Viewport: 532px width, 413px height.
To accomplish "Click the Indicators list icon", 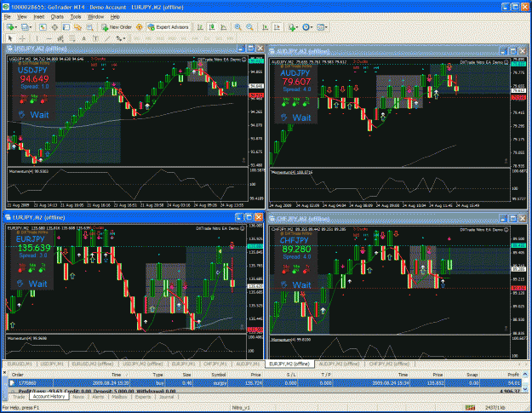I will tap(291, 27).
